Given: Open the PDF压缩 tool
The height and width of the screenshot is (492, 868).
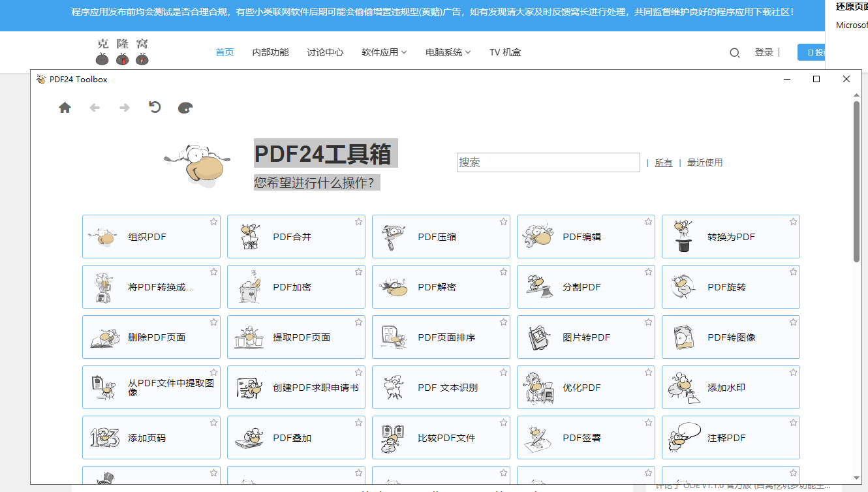Looking at the screenshot, I should (441, 237).
